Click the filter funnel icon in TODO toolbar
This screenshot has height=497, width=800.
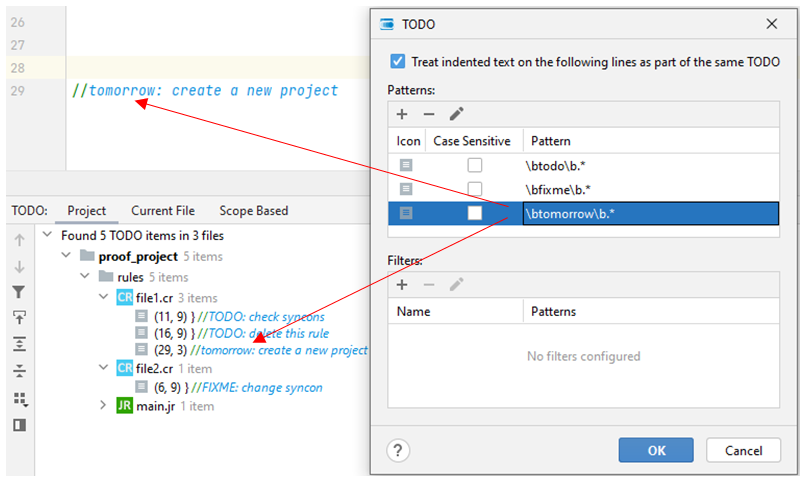[x=18, y=292]
